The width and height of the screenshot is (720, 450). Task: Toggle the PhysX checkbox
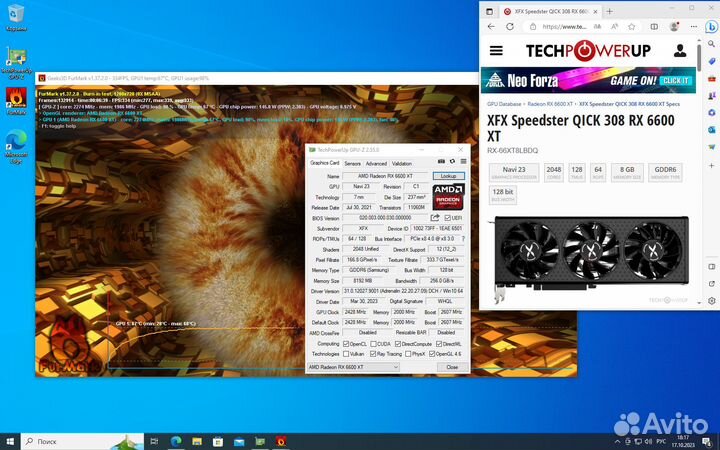click(x=408, y=354)
